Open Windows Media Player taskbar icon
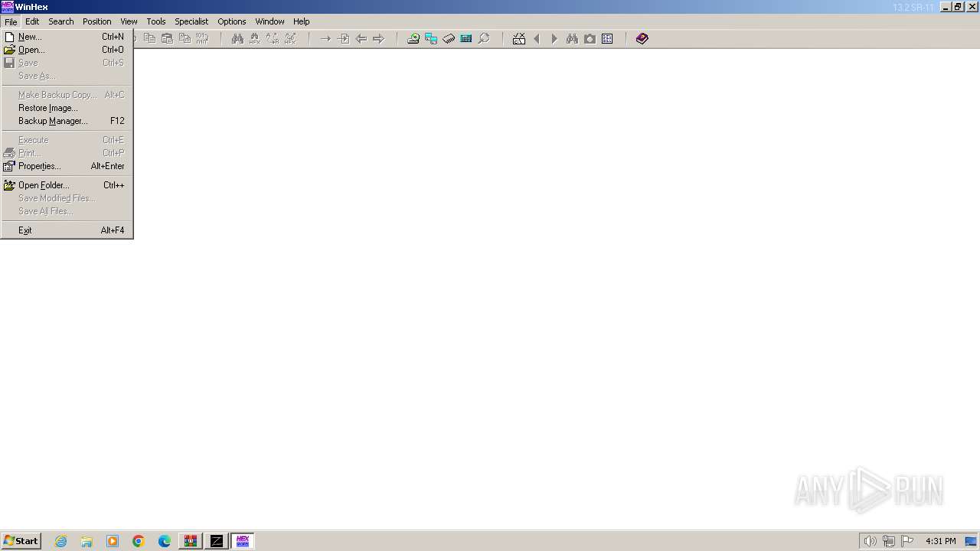 point(113,541)
